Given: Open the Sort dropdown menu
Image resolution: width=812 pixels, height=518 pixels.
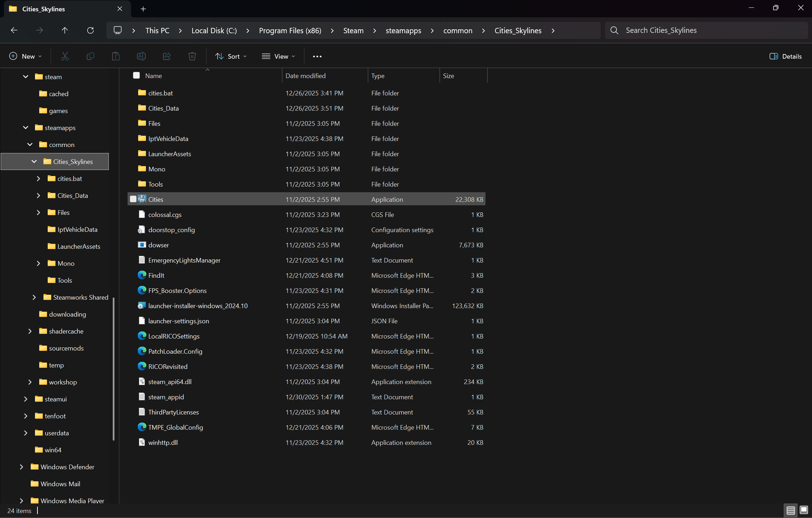Looking at the screenshot, I should 231,56.
